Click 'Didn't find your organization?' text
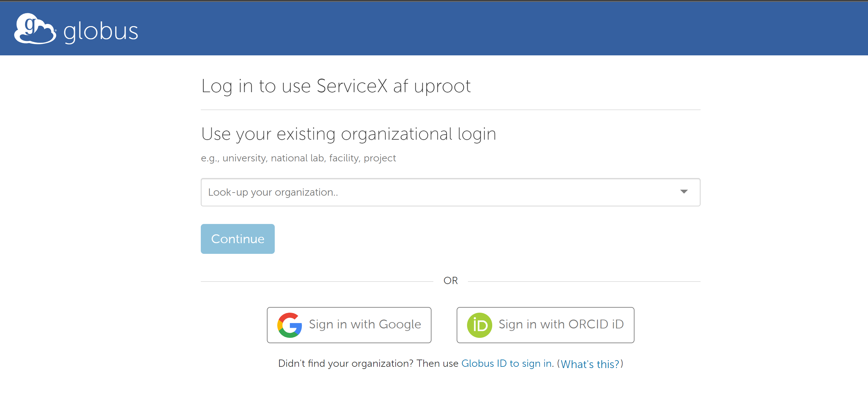The width and height of the screenshot is (868, 419). pyautogui.click(x=345, y=363)
